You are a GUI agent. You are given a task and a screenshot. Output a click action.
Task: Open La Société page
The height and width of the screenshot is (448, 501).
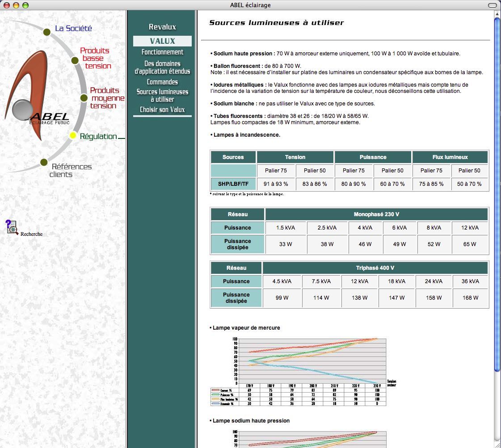[x=73, y=28]
